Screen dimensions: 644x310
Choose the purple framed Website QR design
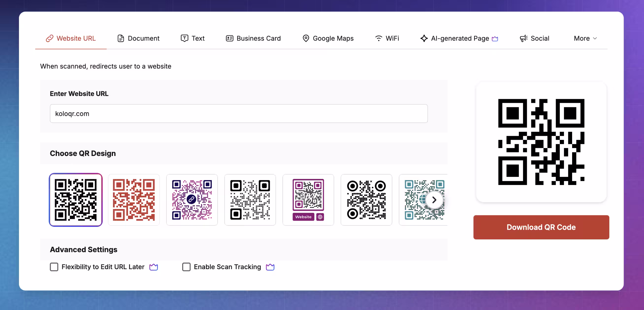click(308, 200)
